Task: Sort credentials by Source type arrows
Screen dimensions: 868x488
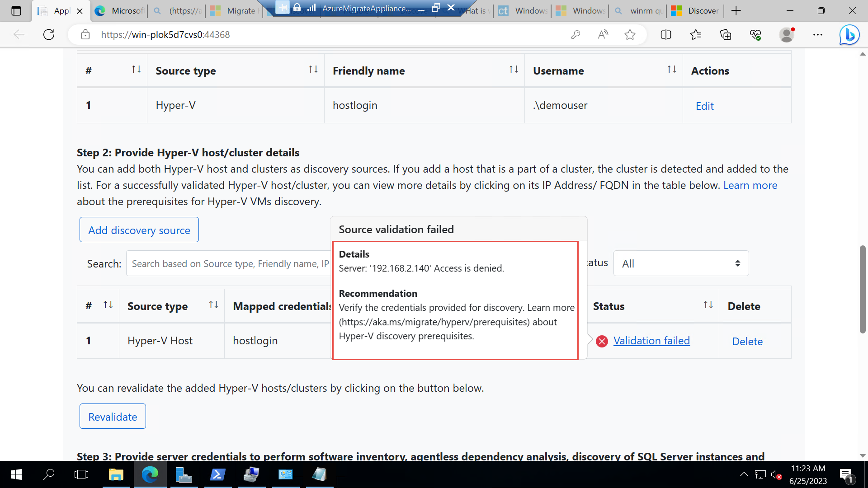Action: coord(313,70)
